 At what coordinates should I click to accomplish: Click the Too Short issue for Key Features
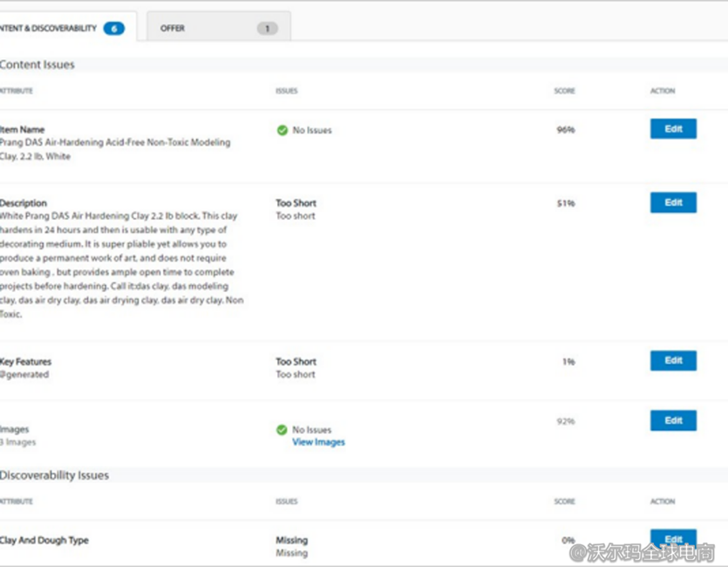(296, 361)
